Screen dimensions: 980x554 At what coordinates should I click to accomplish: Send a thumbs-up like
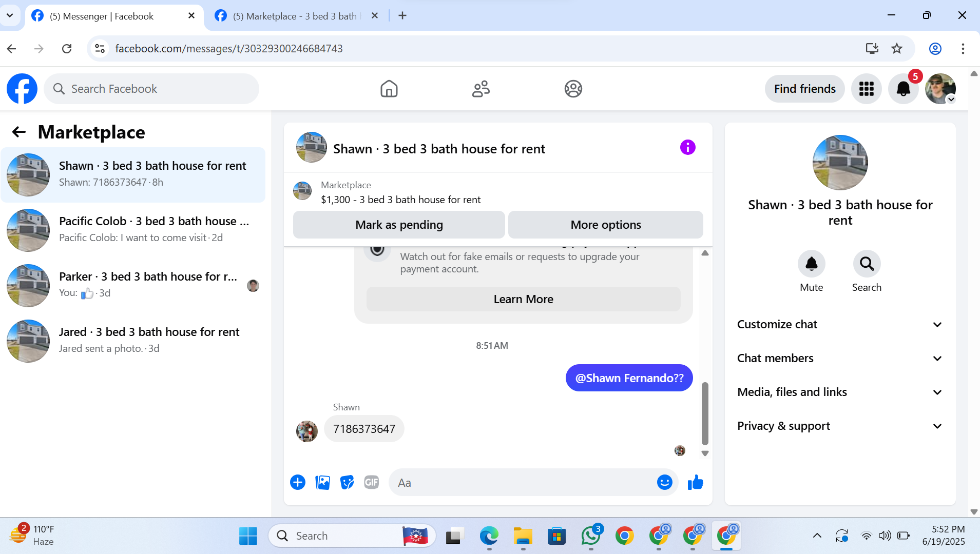(x=696, y=482)
